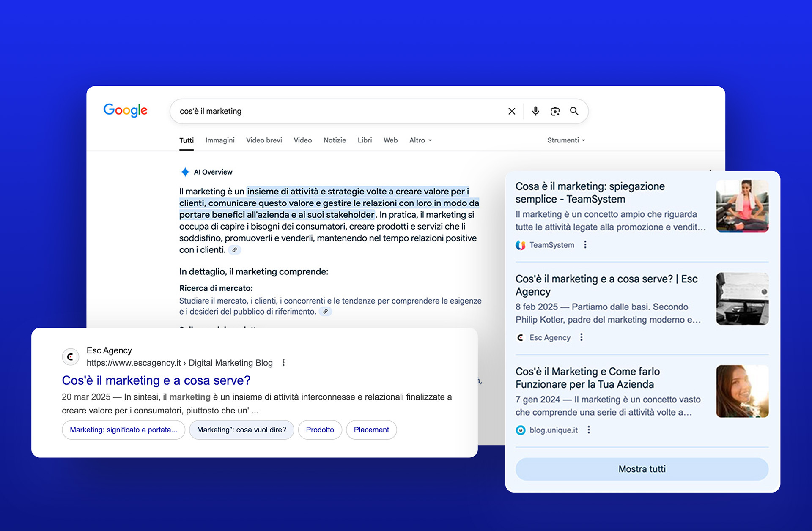The image size is (812, 531).
Task: Click the Esc Agency favicon in the side card
Action: (521, 338)
